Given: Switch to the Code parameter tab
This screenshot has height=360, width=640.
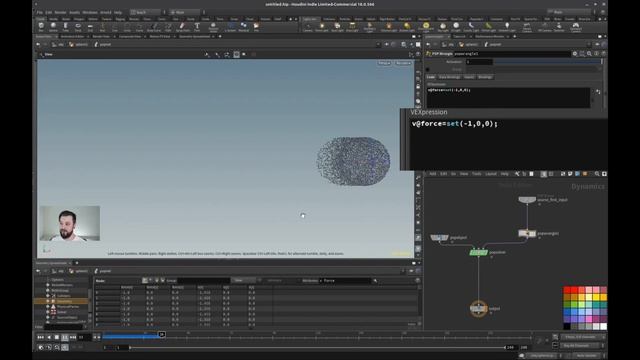Looking at the screenshot, I should 431,77.
